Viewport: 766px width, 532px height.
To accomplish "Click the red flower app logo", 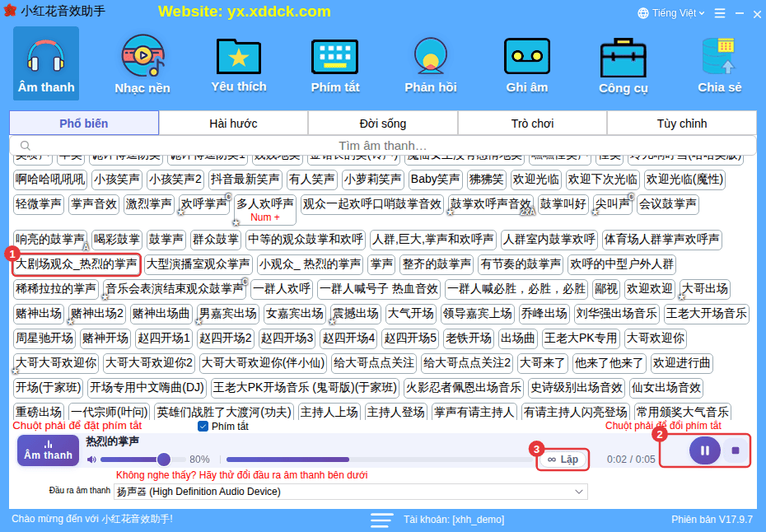I will click(x=10, y=11).
